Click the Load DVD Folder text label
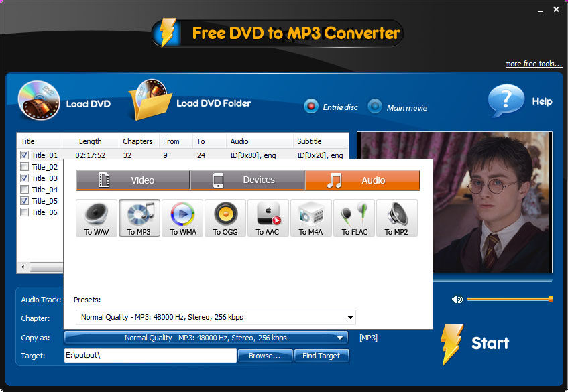 (x=213, y=103)
